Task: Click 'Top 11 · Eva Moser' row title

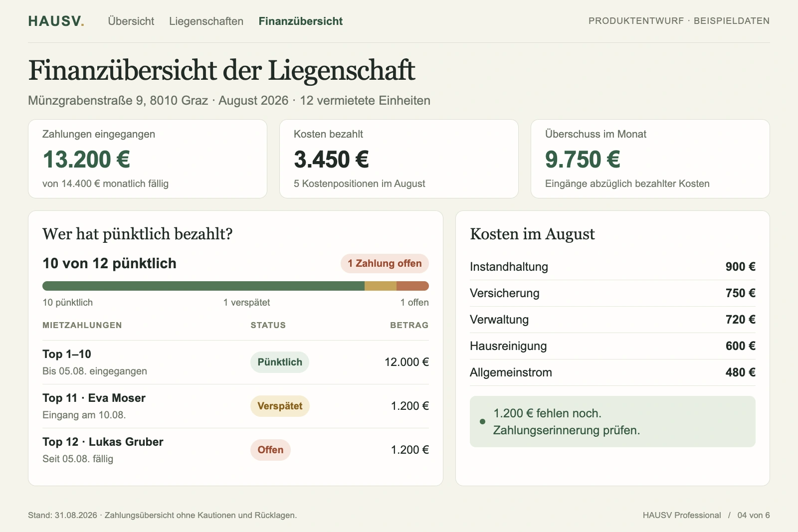Action: 94,398
